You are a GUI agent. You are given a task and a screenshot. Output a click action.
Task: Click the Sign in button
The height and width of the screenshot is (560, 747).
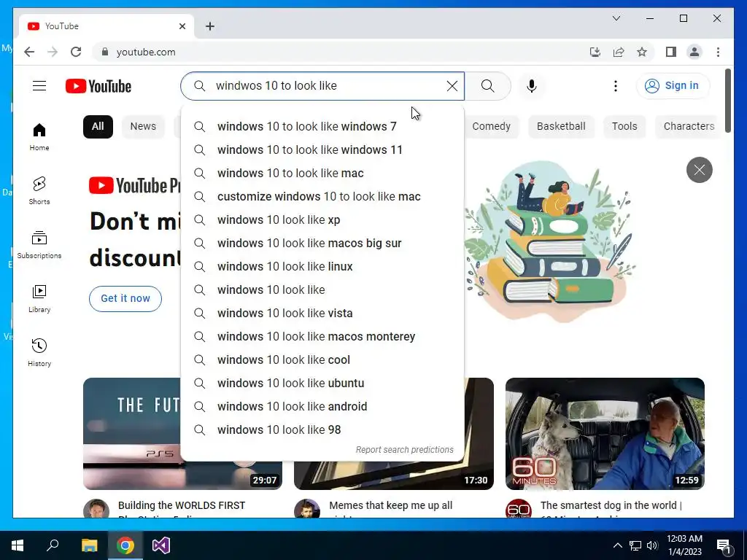(x=672, y=86)
